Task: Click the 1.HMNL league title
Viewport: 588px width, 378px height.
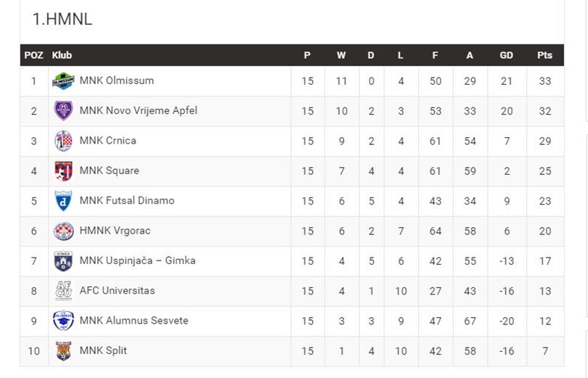Action: coord(62,19)
